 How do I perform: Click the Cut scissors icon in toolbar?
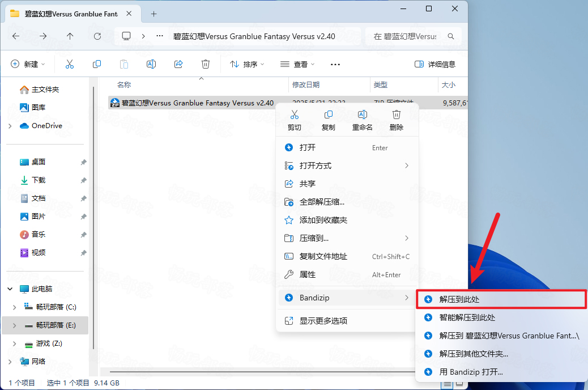69,64
